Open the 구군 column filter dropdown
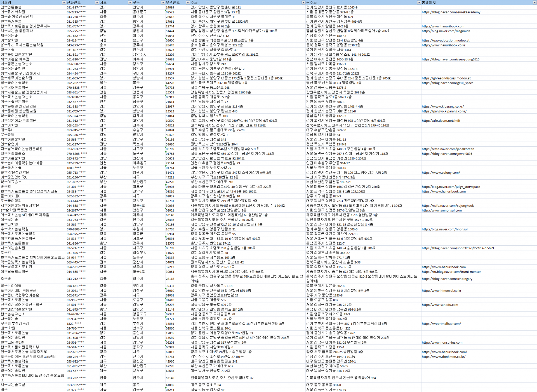The height and width of the screenshot is (392, 537). (x=163, y=3)
